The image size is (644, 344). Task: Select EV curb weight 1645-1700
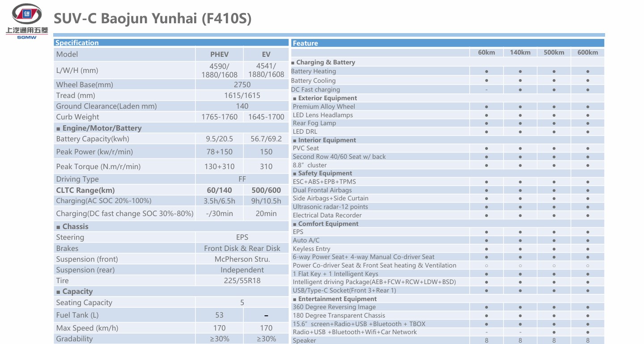266,117
